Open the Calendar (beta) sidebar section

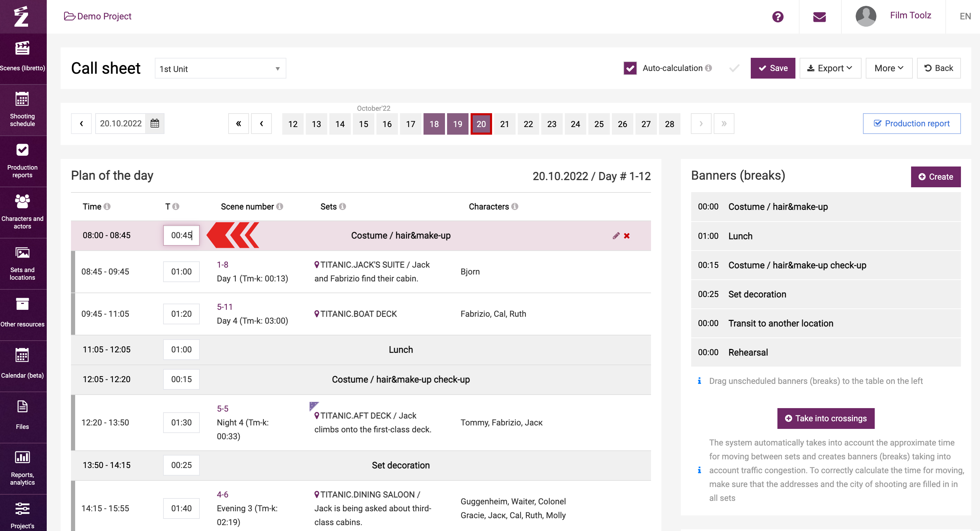coord(23,366)
